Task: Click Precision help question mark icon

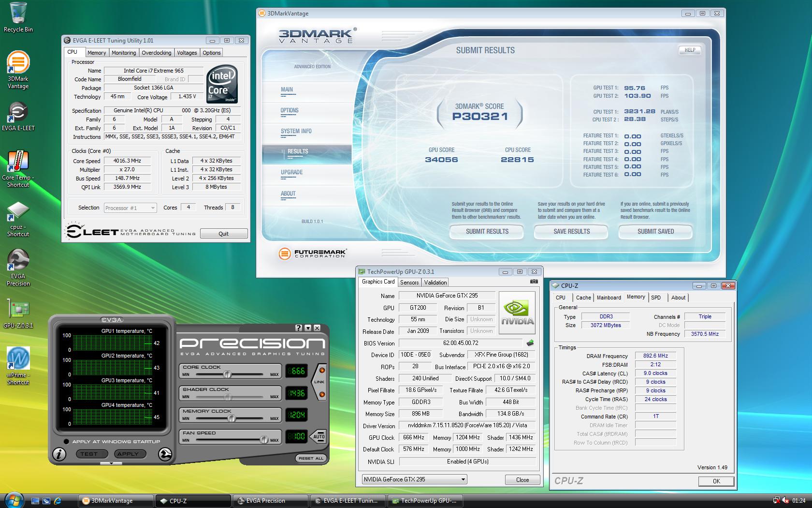Action: tap(299, 328)
